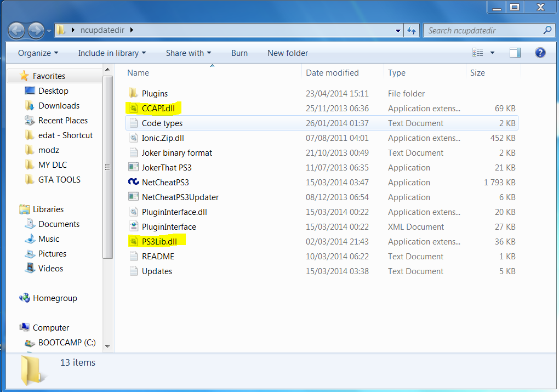
Task: Open the GTA TOOLS favorite folder
Action: coord(59,180)
